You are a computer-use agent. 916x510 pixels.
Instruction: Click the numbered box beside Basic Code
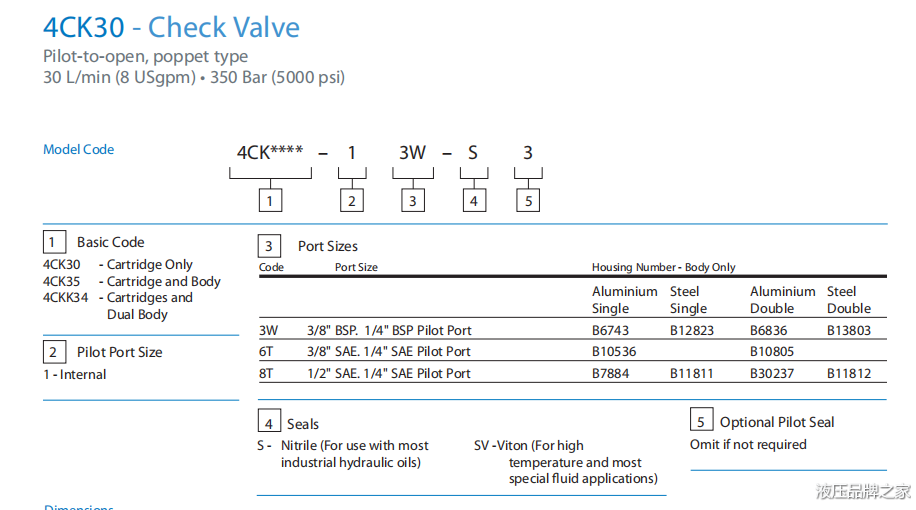pos(55,242)
